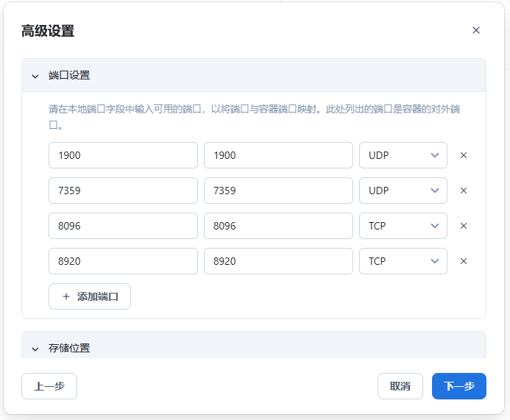
Task: Expand the 存储位置 section chevron
Action: [35, 348]
